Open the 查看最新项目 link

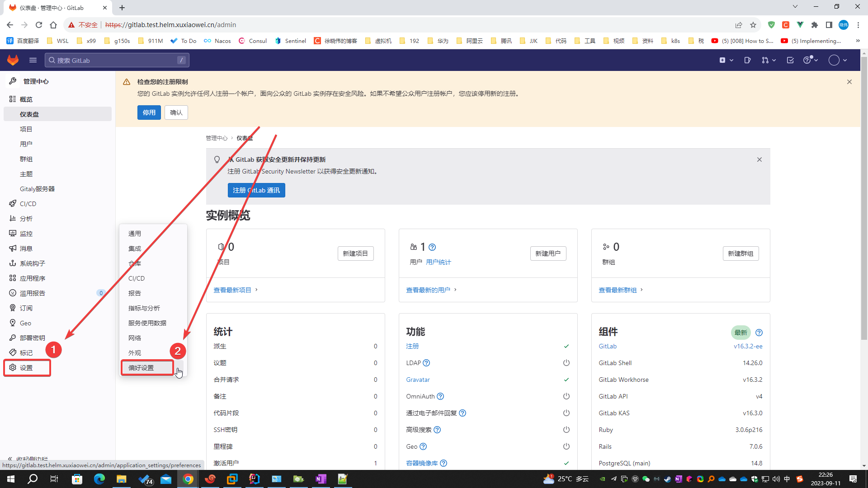pyautogui.click(x=232, y=290)
